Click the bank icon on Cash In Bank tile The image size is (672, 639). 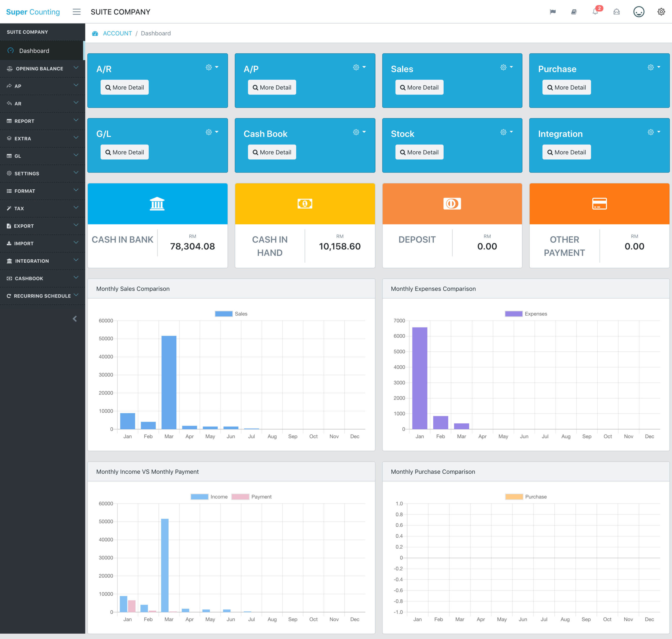(157, 204)
